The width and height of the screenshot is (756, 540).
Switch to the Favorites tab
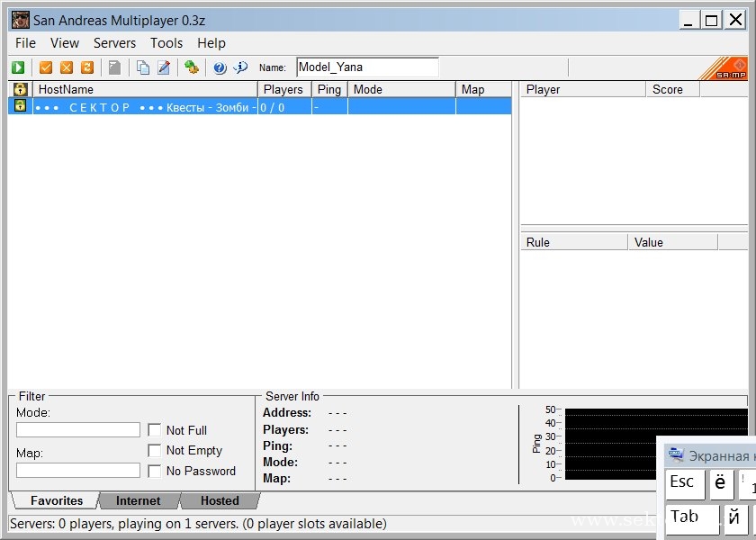tap(57, 500)
